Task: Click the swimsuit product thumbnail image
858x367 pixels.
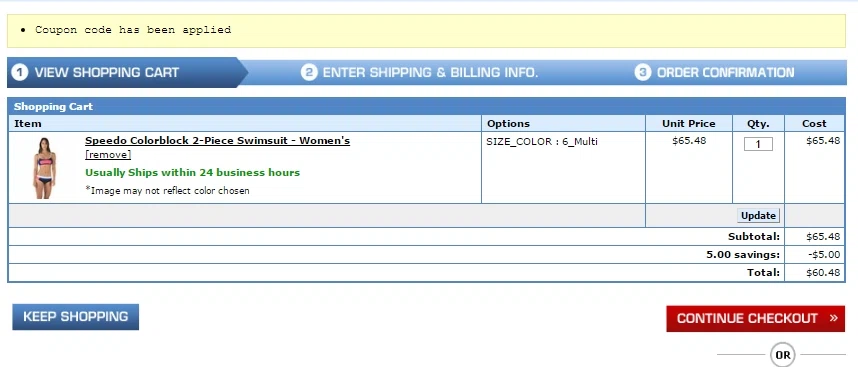Action: pyautogui.click(x=44, y=168)
